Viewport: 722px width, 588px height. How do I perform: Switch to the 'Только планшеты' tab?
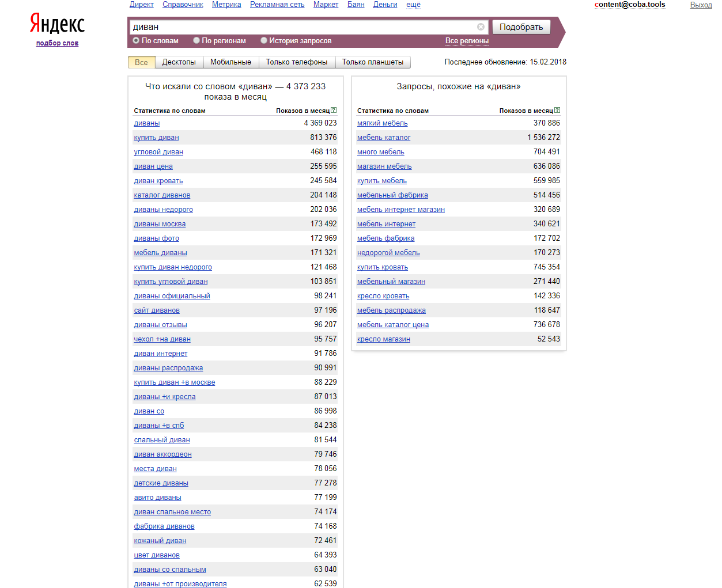[x=373, y=62]
